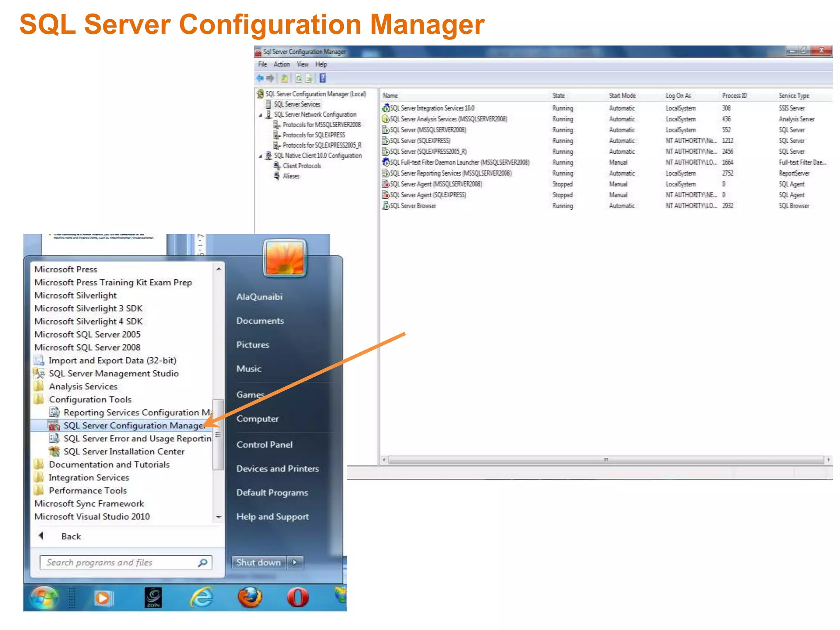Open Firefox from the taskbar
The width and height of the screenshot is (840, 630).
[x=250, y=598]
